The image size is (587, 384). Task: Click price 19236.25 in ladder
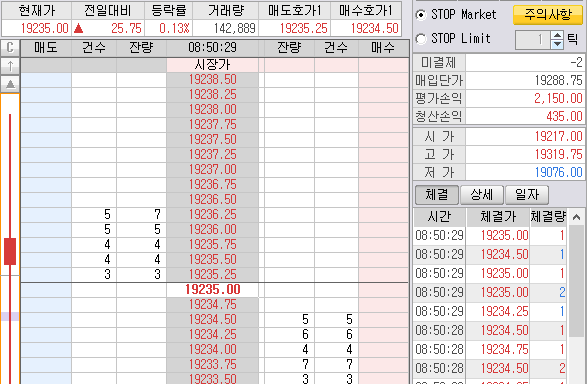(212, 214)
